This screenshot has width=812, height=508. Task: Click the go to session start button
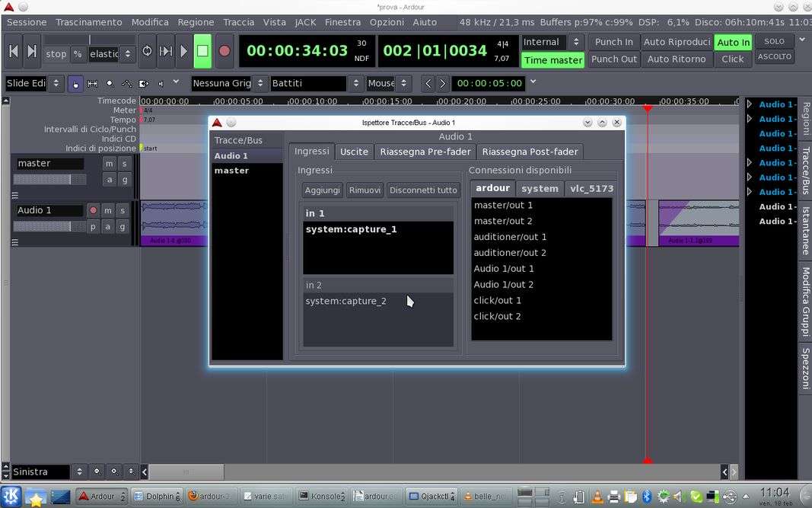tap(13, 51)
